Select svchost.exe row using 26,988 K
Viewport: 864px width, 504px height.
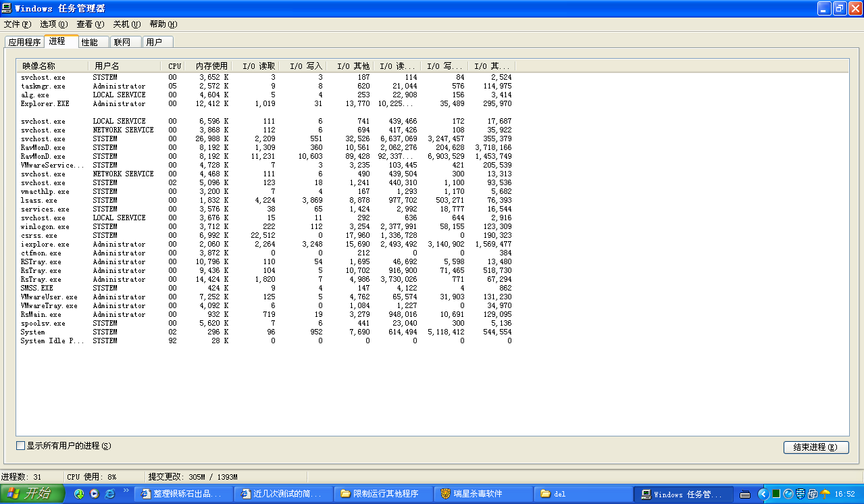[x=267, y=139]
